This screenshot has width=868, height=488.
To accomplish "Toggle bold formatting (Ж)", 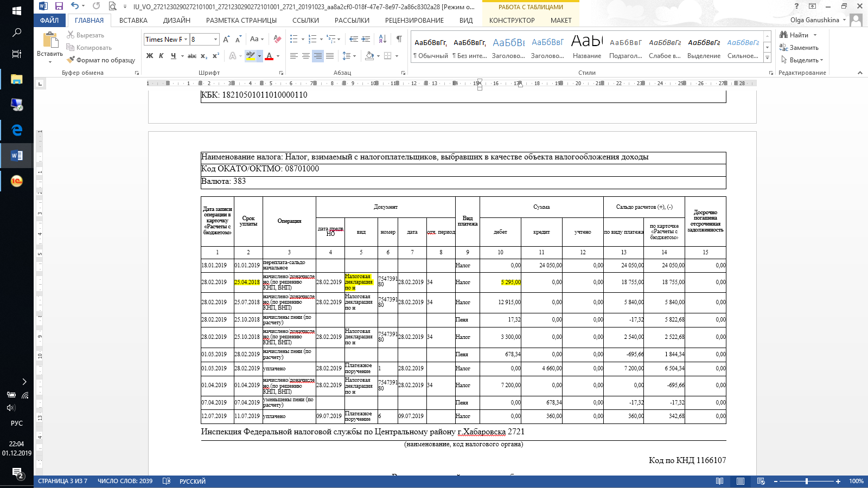I will coord(150,56).
